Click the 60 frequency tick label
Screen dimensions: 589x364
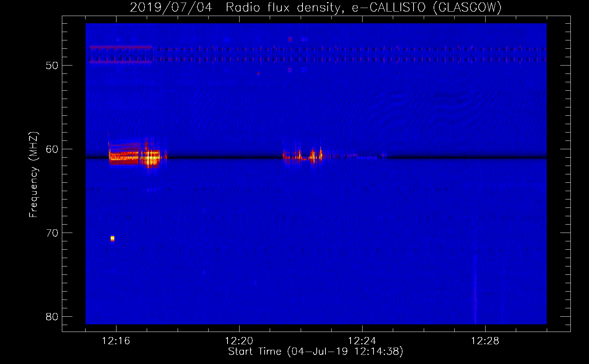[52, 149]
